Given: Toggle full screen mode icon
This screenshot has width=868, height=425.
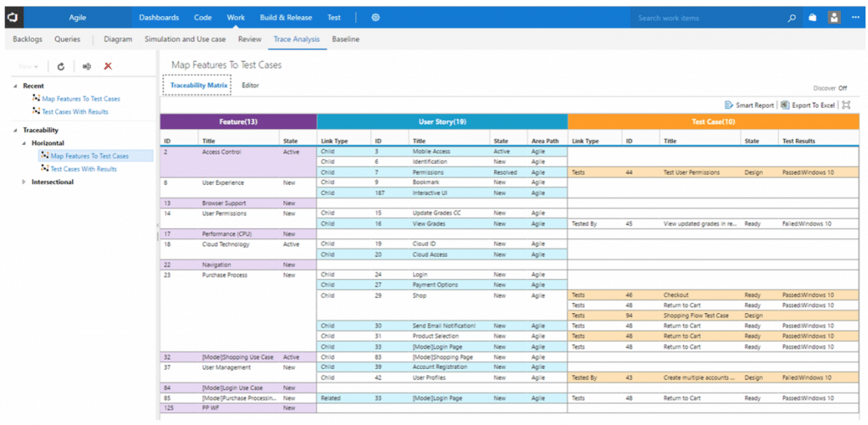Looking at the screenshot, I should [x=845, y=105].
